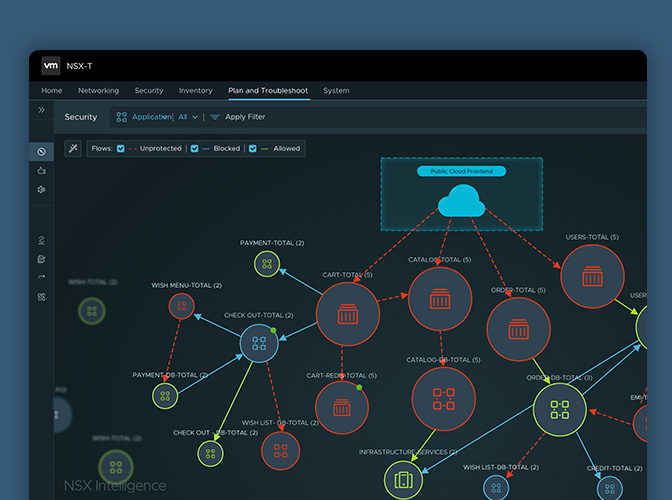Click the bottom sidebar groups icon
Viewport: 672px width, 500px height.
(42, 297)
